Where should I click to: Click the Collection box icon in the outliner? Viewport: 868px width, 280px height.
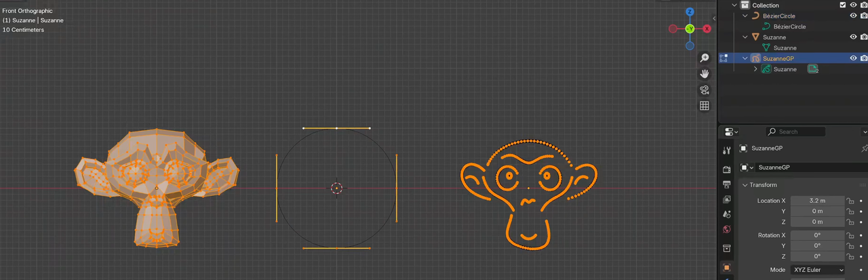745,5
